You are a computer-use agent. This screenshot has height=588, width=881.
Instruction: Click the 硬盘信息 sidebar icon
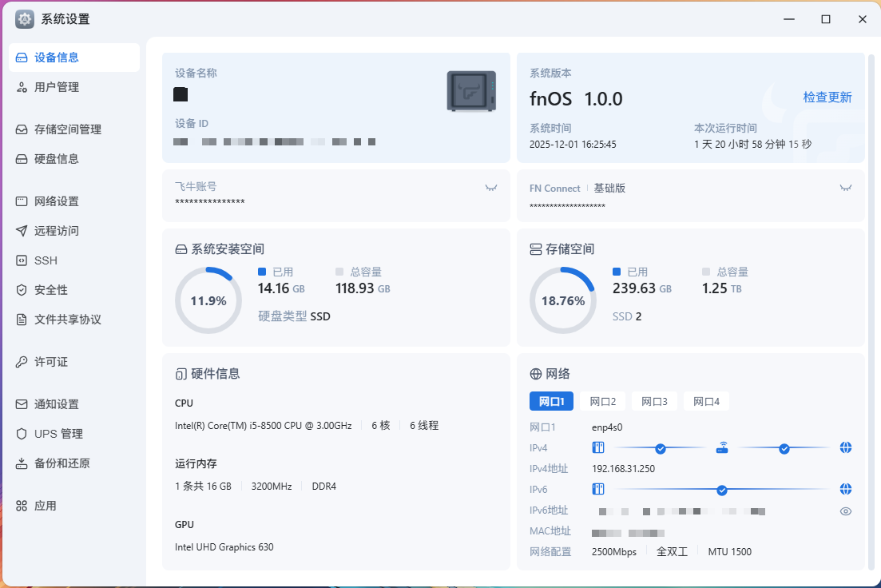tap(20, 158)
